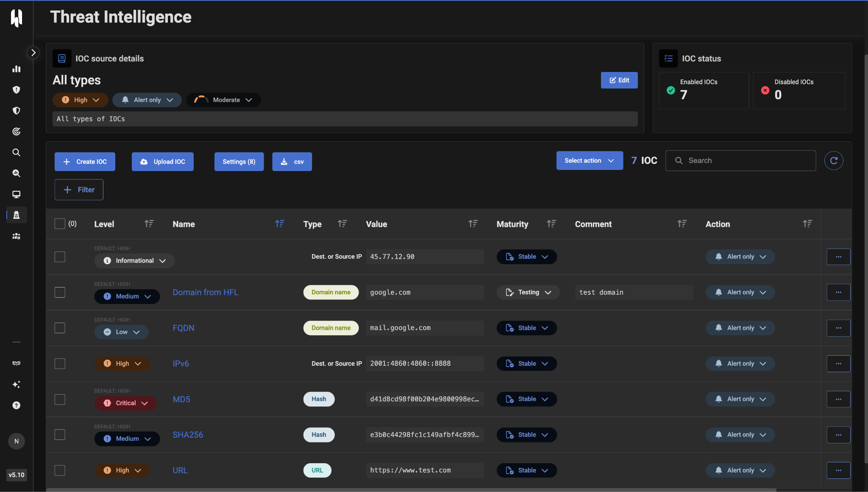The image size is (868, 492).
Task: Open the users group sidebar icon
Action: (x=16, y=236)
